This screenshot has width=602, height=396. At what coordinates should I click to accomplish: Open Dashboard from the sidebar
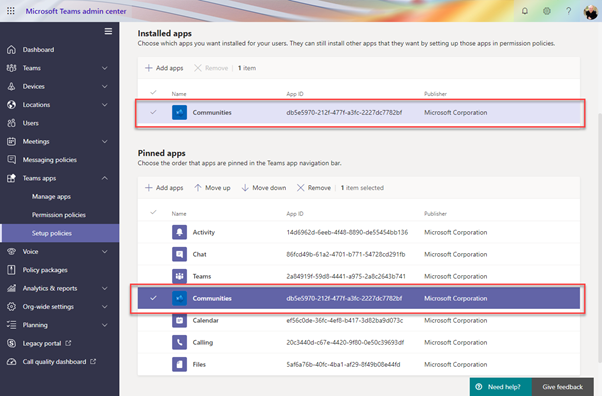[x=38, y=50]
